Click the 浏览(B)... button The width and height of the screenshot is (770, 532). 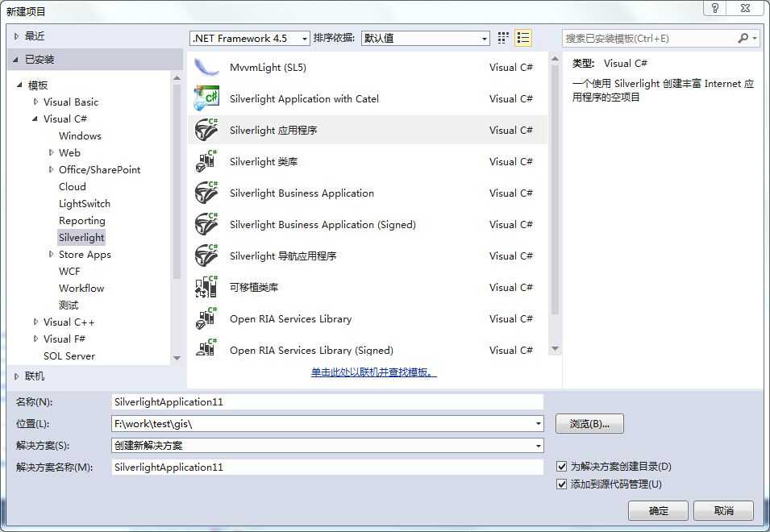pos(589,423)
